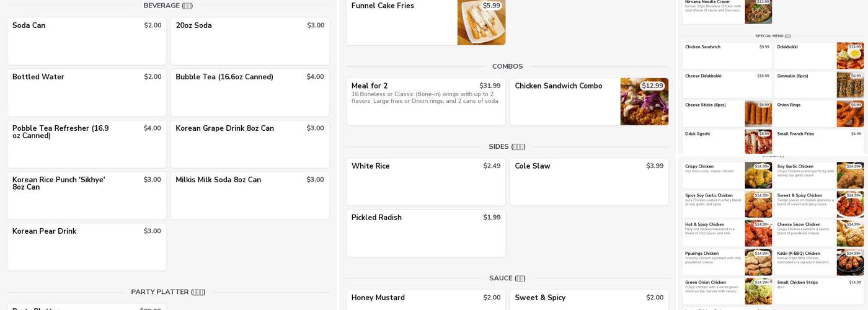
Task: Choose the Pickled Radish side item
Action: [426, 233]
